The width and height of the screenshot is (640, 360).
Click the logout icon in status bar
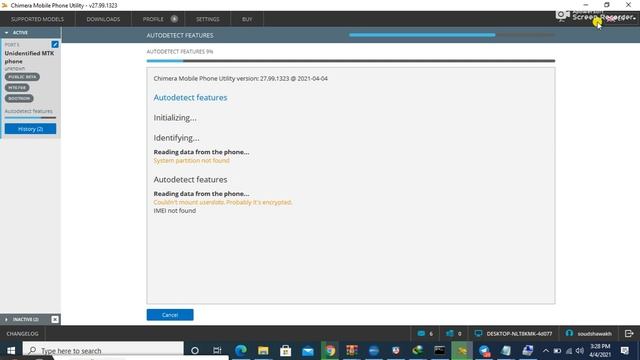(x=629, y=333)
